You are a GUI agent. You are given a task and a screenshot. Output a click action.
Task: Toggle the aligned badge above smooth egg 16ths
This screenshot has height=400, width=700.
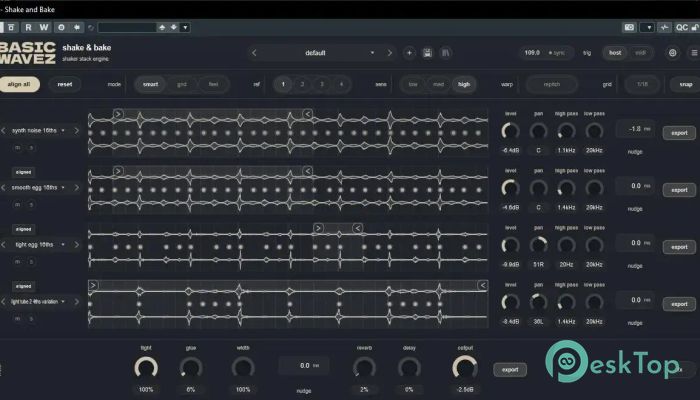(23, 172)
